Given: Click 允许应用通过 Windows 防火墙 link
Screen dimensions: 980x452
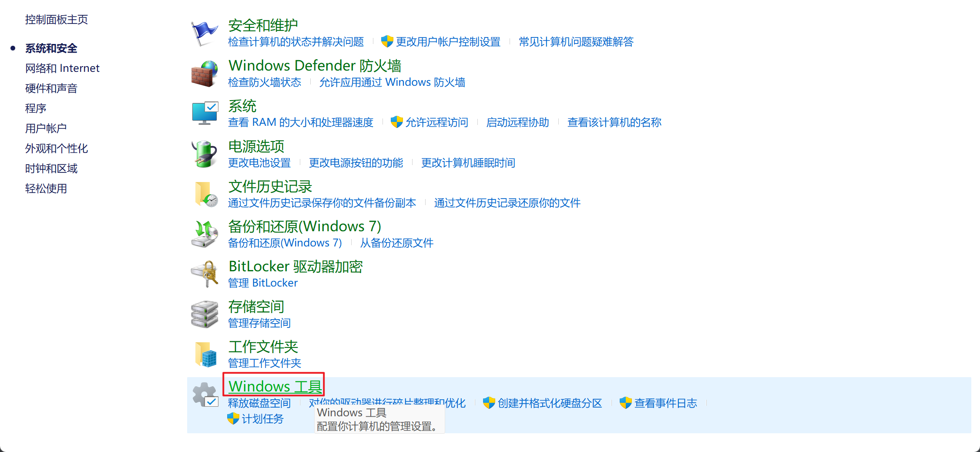Looking at the screenshot, I should pos(392,82).
